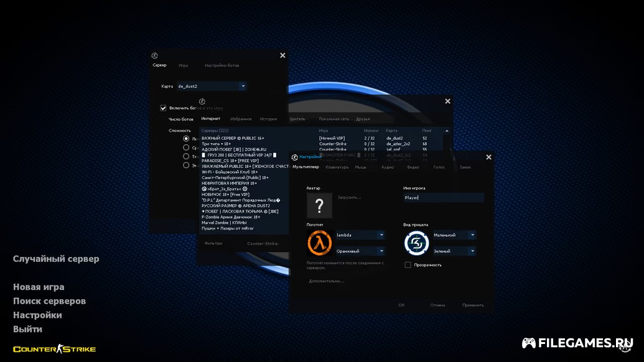Switch to the Клавиатура settings tab

pyautogui.click(x=337, y=167)
